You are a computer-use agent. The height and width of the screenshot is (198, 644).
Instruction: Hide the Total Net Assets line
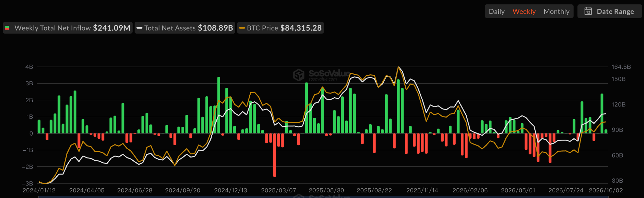pyautogui.click(x=185, y=28)
